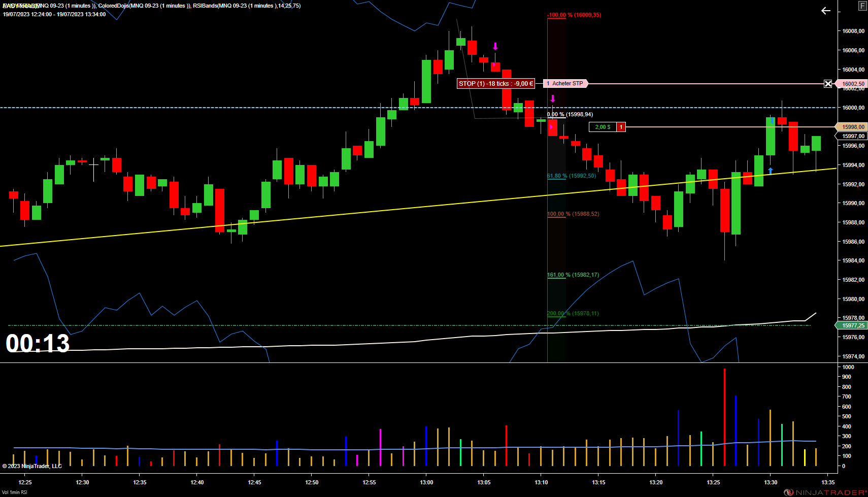Viewport: 868px width, 497px height.
Task: Click the 15990,00 price axis label
Action: 853,203
